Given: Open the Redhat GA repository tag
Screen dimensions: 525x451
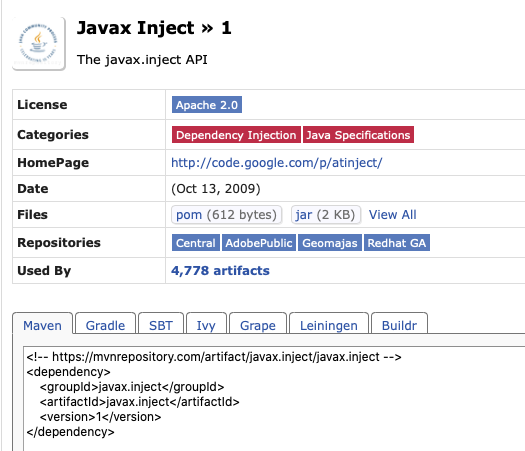Looking at the screenshot, I should (x=397, y=243).
